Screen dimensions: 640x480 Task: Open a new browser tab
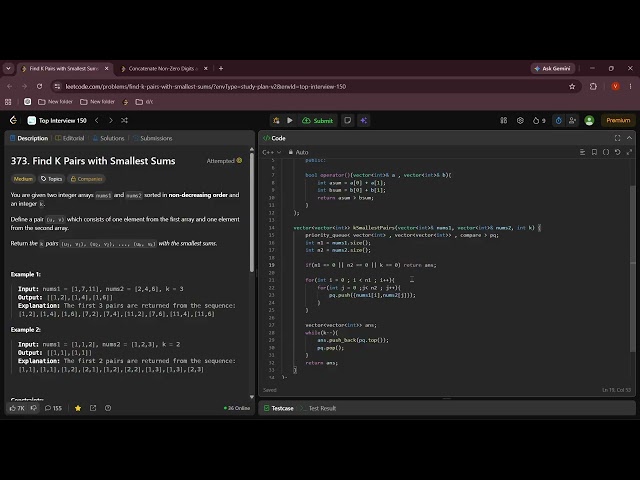(221, 69)
